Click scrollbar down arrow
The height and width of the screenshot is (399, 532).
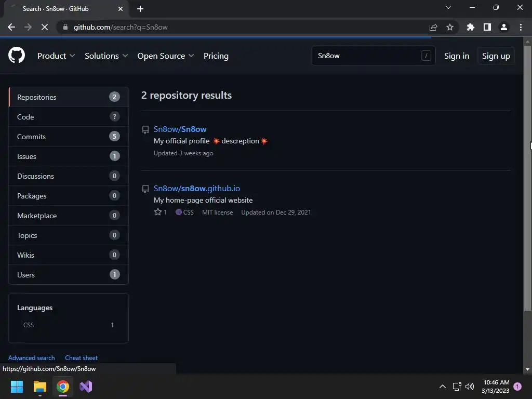pyautogui.click(x=527, y=369)
